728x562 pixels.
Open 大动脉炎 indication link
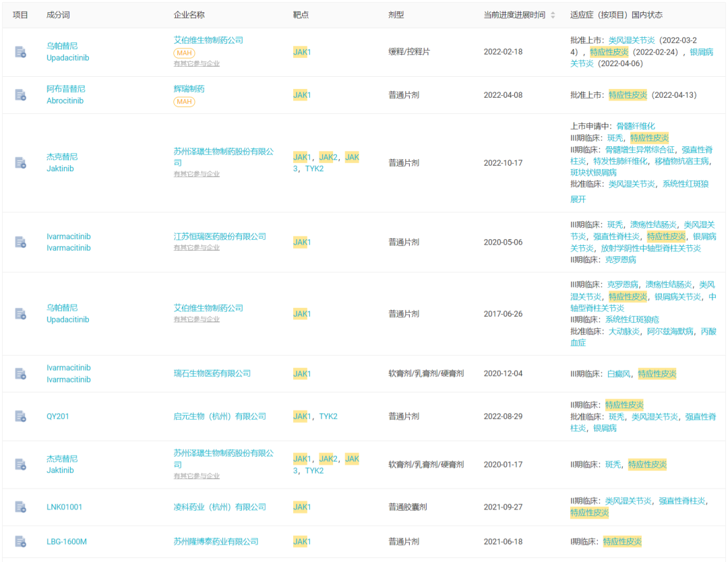pyautogui.click(x=624, y=332)
